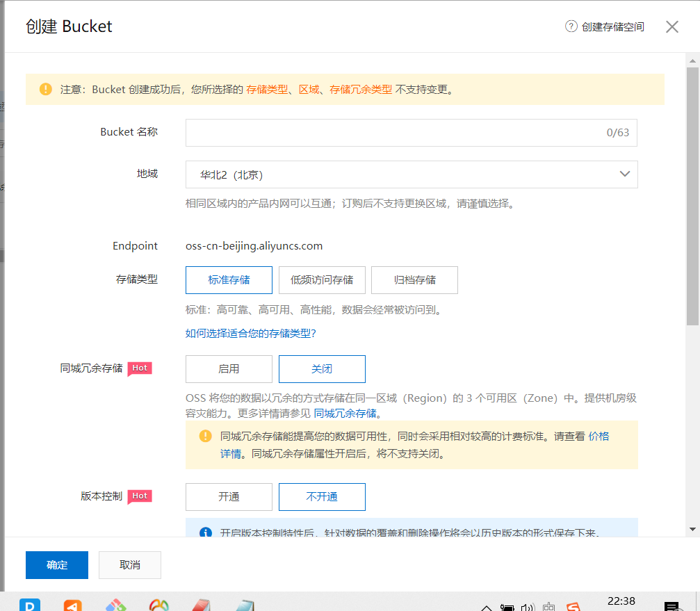Open the orange megaphone app on the taskbar
Viewport: 700px width, 611px height.
(x=72, y=604)
